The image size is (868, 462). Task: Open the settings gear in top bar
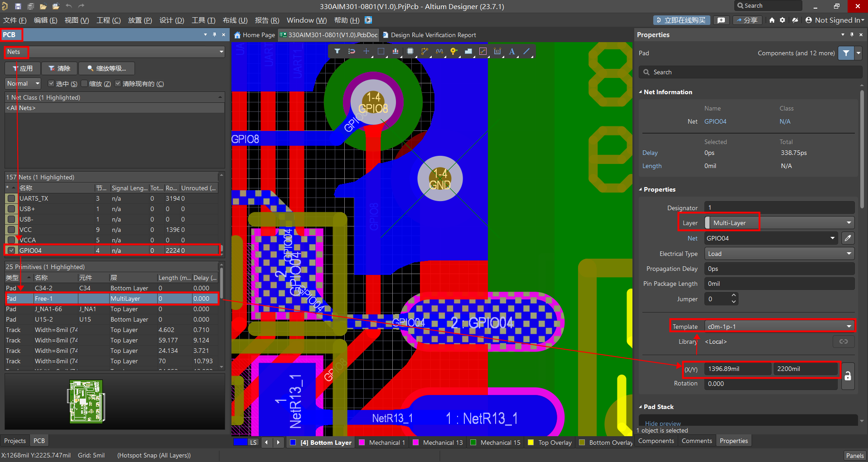point(782,20)
